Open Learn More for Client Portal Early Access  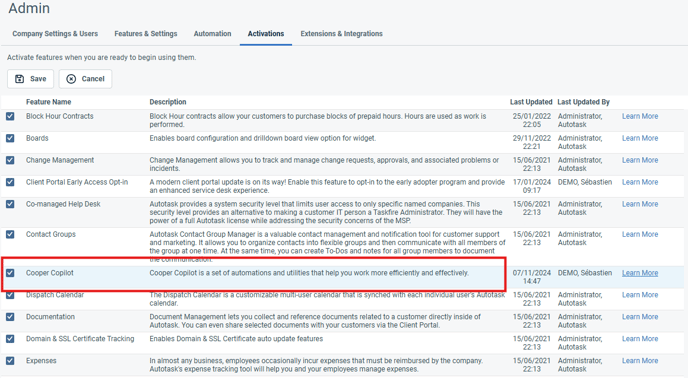640,182
